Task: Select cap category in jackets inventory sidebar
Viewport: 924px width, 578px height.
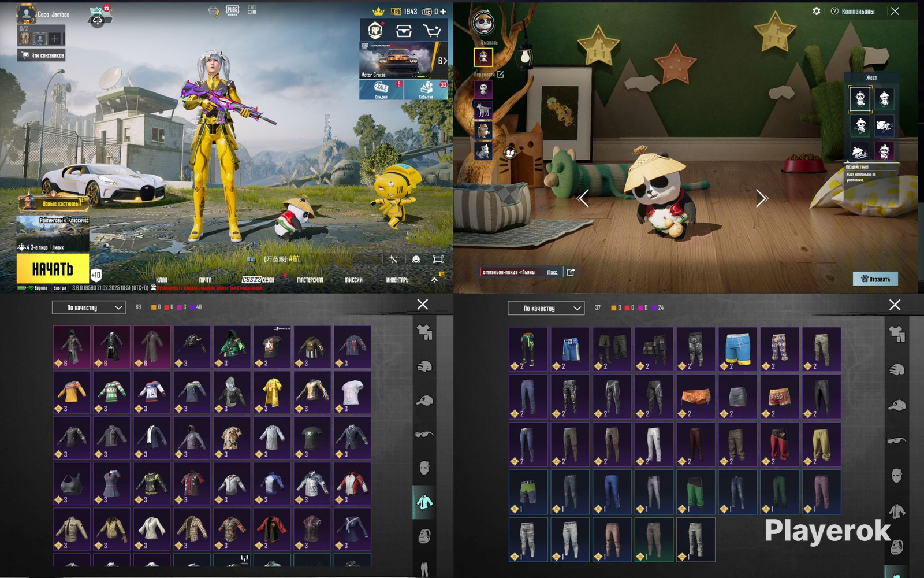Action: [x=425, y=400]
